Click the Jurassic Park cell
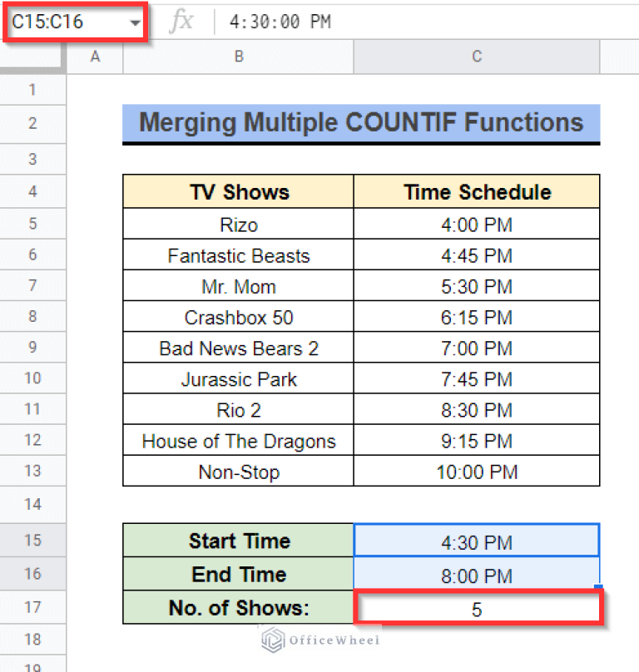 click(238, 379)
